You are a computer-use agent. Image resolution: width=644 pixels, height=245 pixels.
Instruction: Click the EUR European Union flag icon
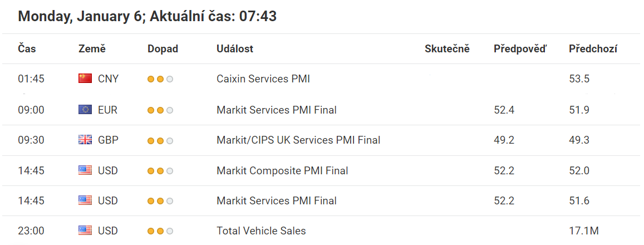85,110
